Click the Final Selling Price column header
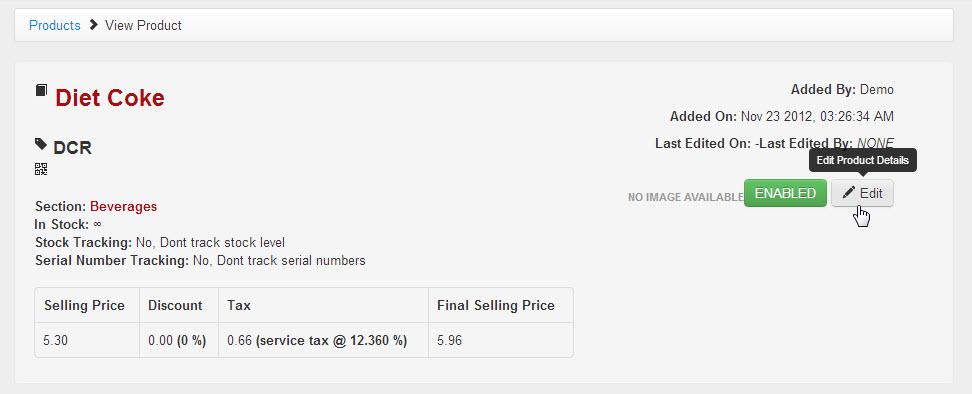The image size is (972, 394). (501, 305)
